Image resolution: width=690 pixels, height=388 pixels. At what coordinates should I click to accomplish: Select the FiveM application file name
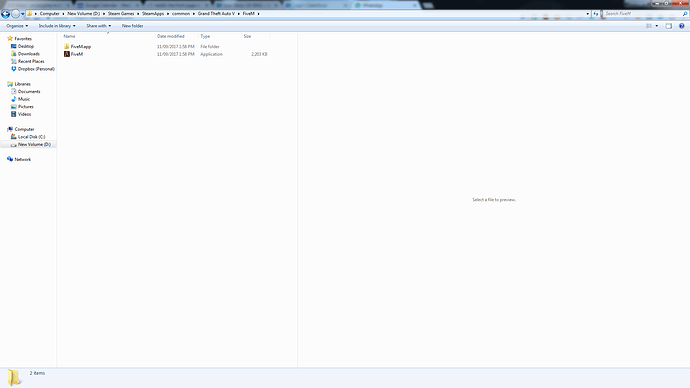click(x=77, y=54)
